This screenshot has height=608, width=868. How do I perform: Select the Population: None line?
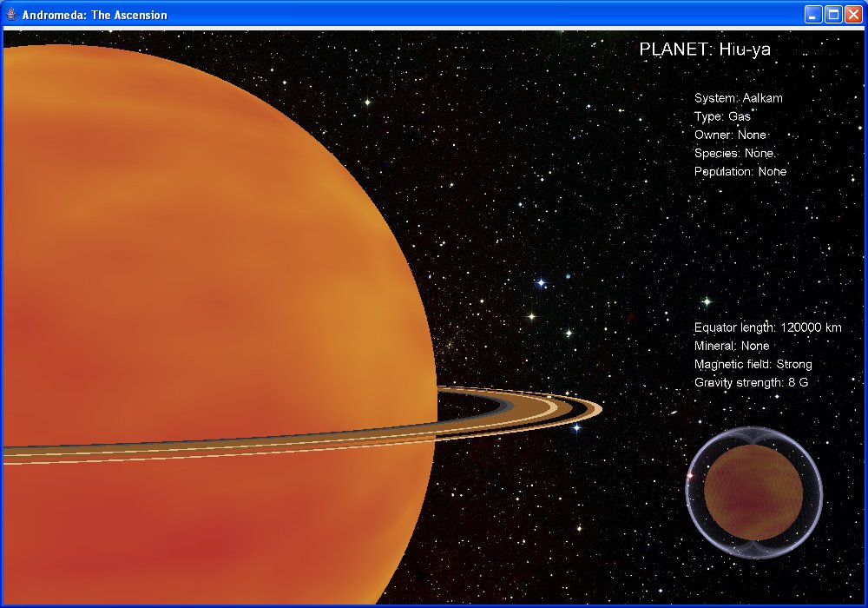740,171
